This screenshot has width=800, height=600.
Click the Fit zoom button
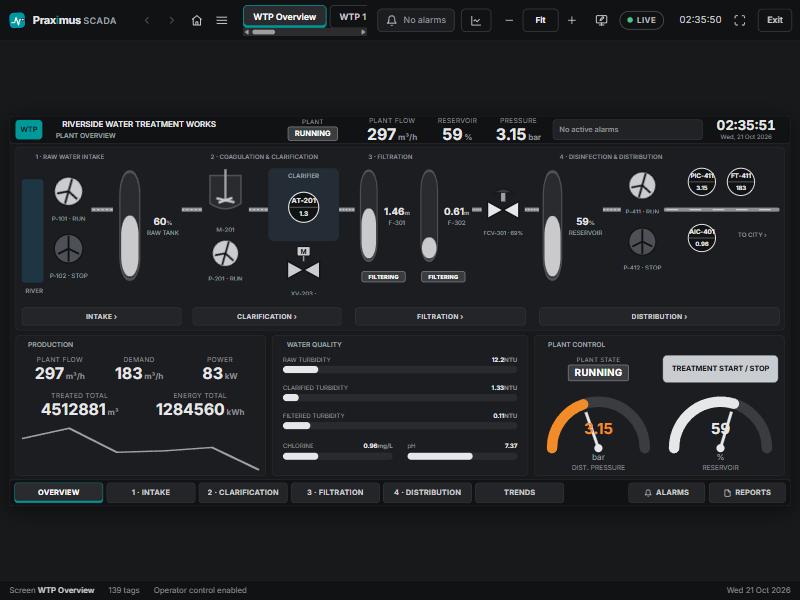[x=540, y=20]
